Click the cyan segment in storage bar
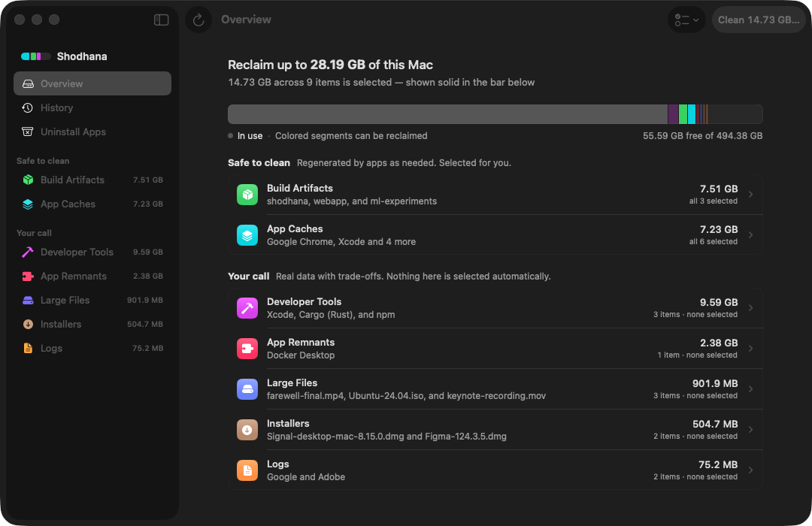This screenshot has width=812, height=526. (x=692, y=114)
